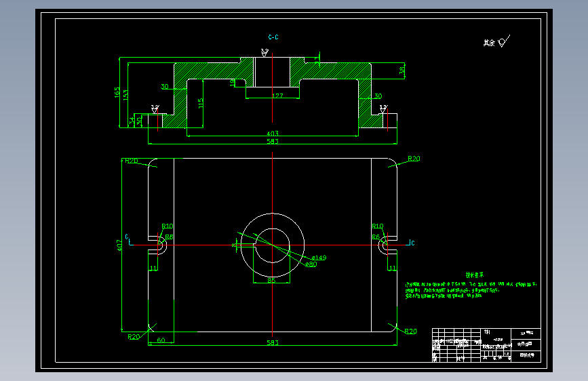Image resolution: width=588 pixels, height=381 pixels.
Task: Click the C-C section view title
Action: pyautogui.click(x=273, y=37)
